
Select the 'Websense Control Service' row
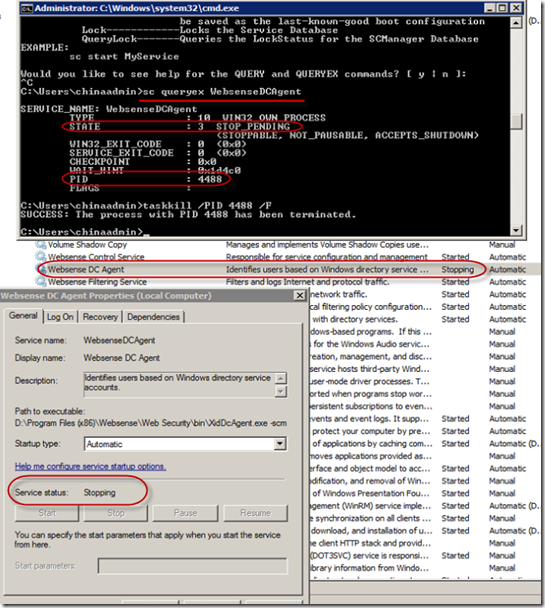pos(287,257)
